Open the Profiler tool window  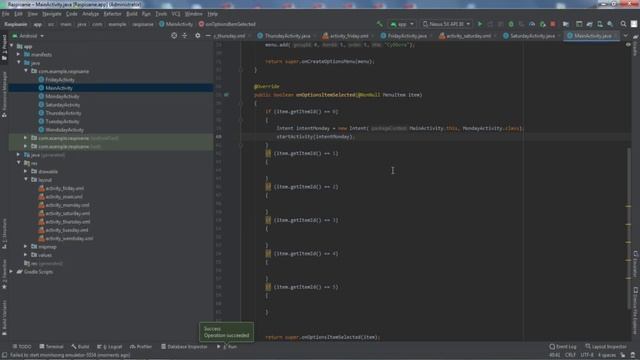tap(141, 347)
